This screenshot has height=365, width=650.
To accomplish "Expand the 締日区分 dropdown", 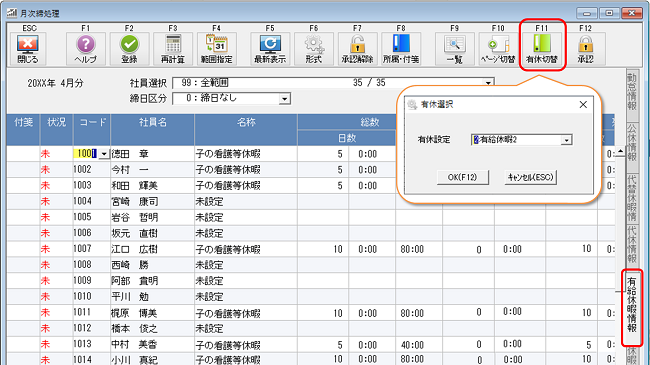I will [284, 99].
